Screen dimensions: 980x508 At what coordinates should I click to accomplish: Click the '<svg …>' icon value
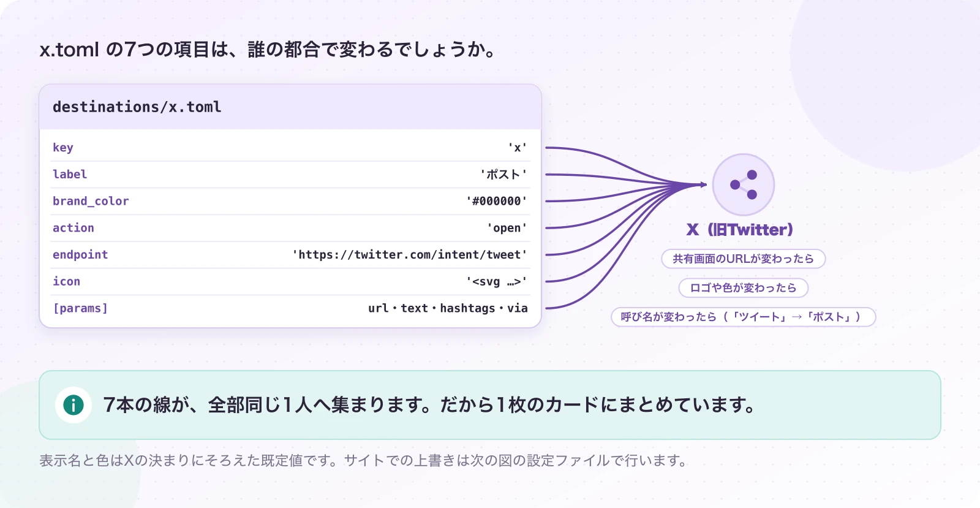pyautogui.click(x=497, y=281)
